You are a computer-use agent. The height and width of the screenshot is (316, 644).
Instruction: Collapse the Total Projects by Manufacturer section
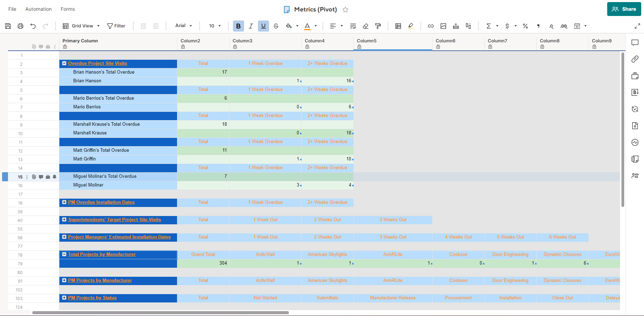[x=64, y=254]
